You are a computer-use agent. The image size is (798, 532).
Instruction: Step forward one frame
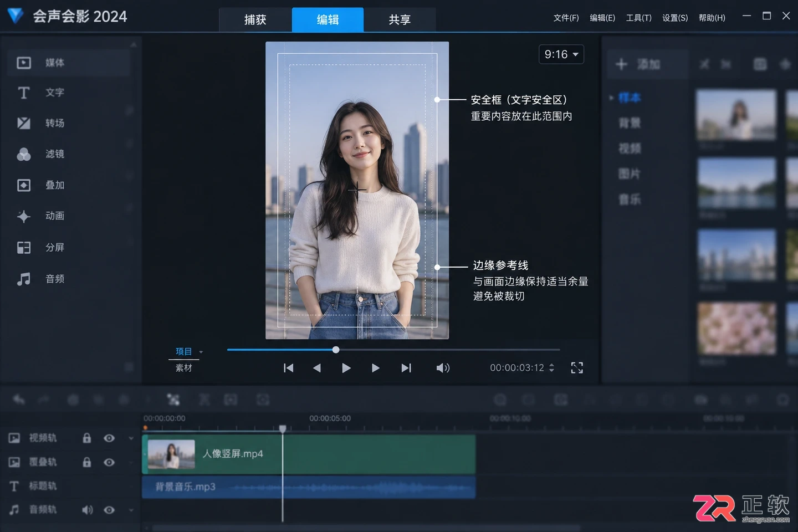(376, 368)
